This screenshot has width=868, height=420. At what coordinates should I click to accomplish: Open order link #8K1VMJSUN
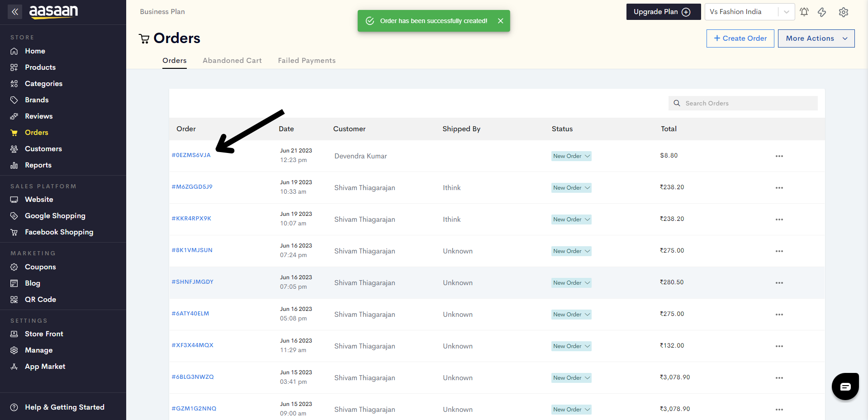[x=192, y=250]
